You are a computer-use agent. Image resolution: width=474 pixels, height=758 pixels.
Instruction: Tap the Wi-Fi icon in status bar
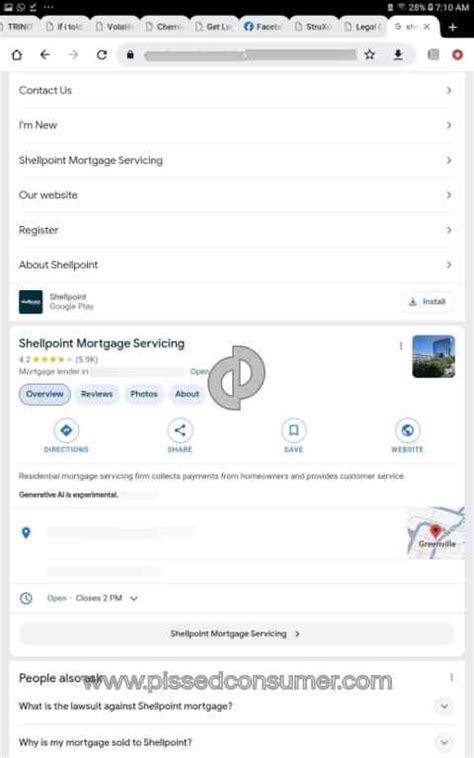point(401,7)
